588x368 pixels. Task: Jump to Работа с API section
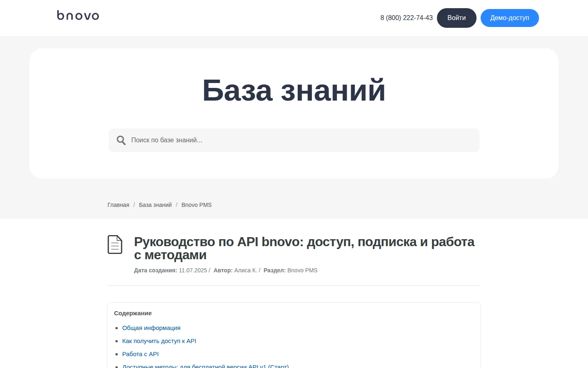(x=140, y=354)
